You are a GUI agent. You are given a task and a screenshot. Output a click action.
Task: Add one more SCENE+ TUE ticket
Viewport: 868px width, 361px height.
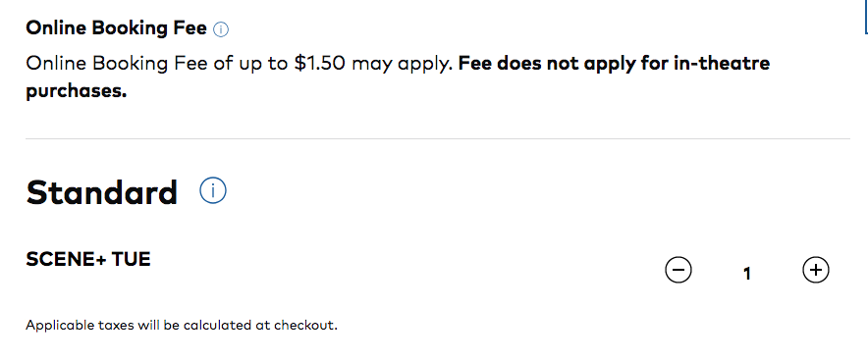tap(815, 270)
